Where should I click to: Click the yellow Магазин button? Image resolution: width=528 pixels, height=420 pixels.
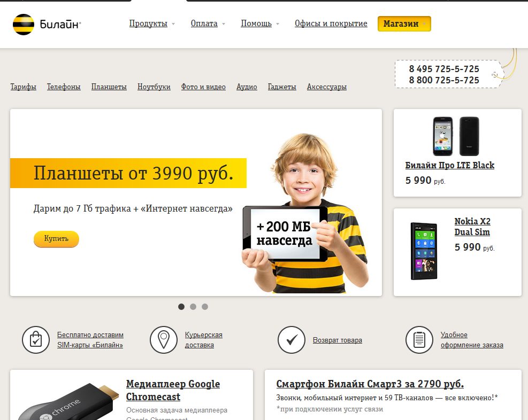pos(404,24)
